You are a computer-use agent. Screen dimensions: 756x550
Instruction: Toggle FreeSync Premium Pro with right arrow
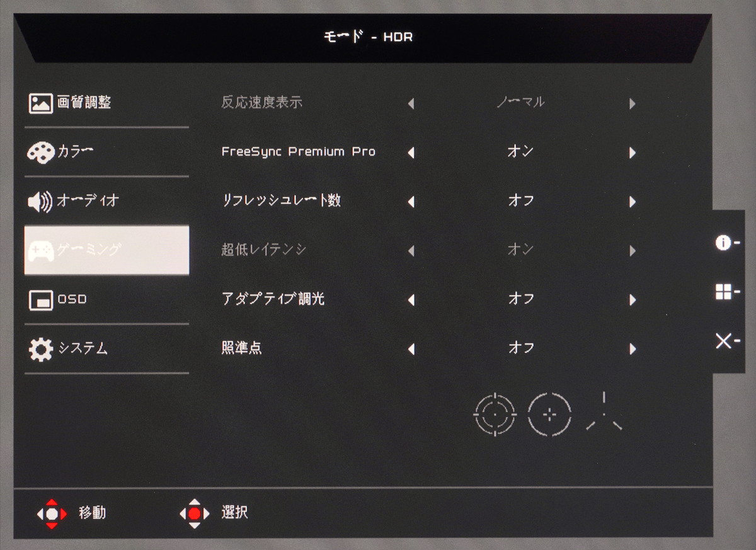pyautogui.click(x=632, y=152)
